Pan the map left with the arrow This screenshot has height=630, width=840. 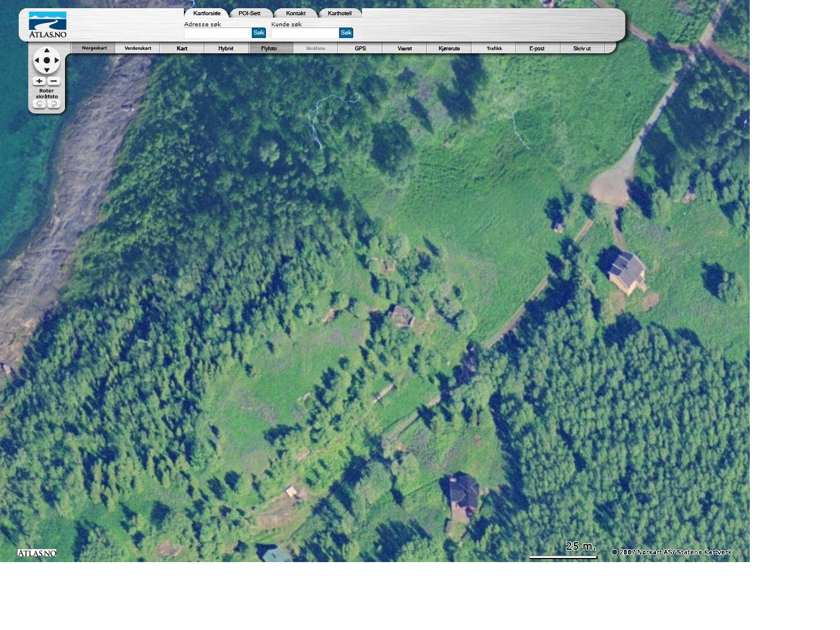(x=37, y=60)
